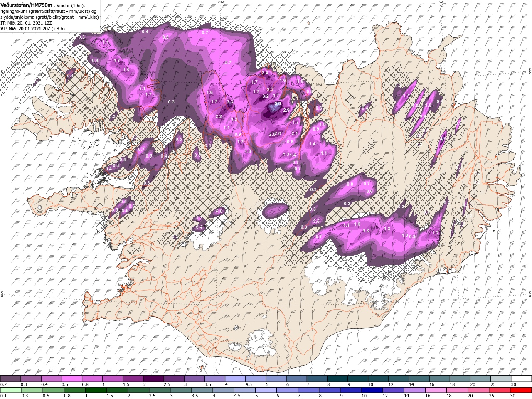Pick the dark teal snow-scale swatch starting at 8
Image resolution: width=532 pixels, height=399 pixels.
337,379
